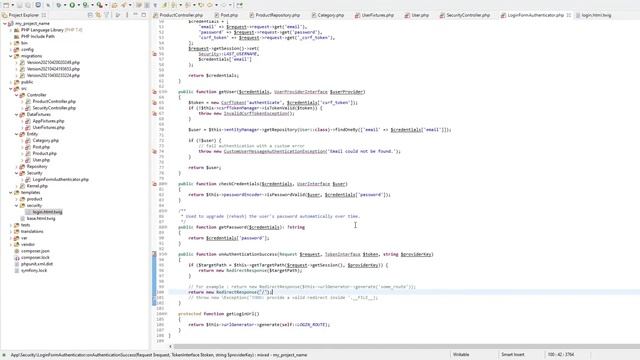
Task: Click the cursor position indicator in status bar
Action: [561, 355]
